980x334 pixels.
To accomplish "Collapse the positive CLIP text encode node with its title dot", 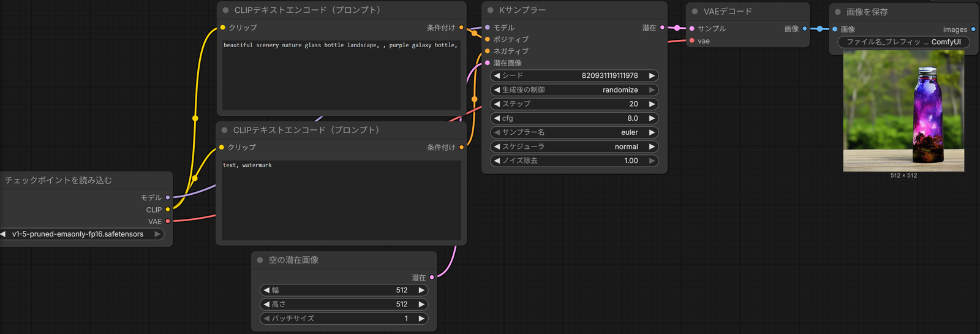I will tap(226, 10).
